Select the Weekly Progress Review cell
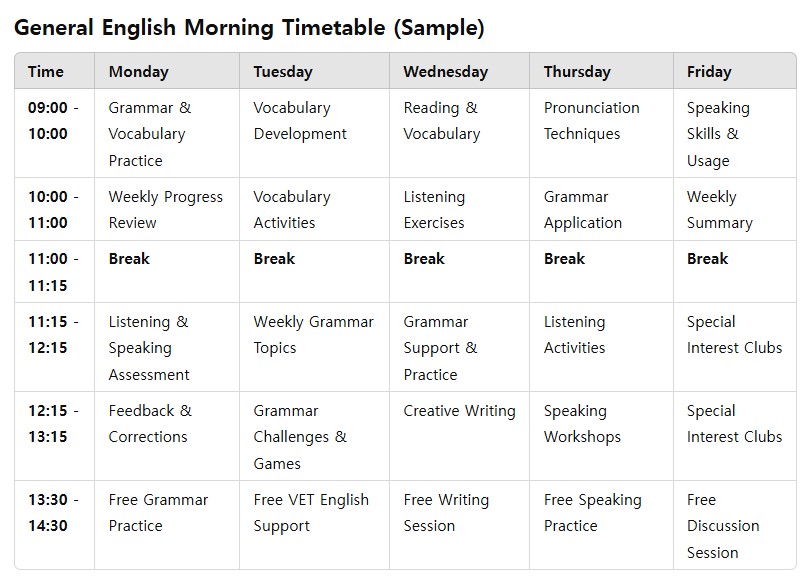The height and width of the screenshot is (584, 810). click(x=165, y=210)
